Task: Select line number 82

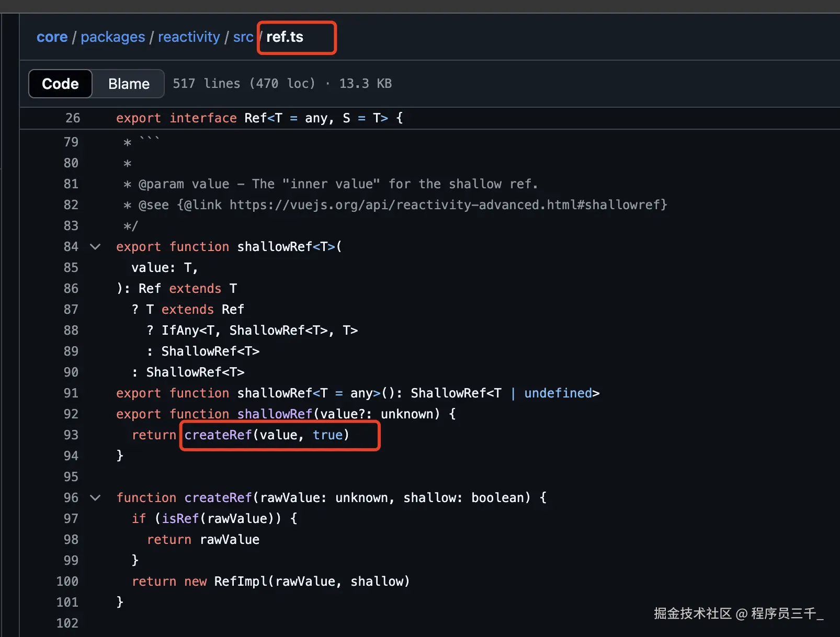Action: (x=71, y=205)
